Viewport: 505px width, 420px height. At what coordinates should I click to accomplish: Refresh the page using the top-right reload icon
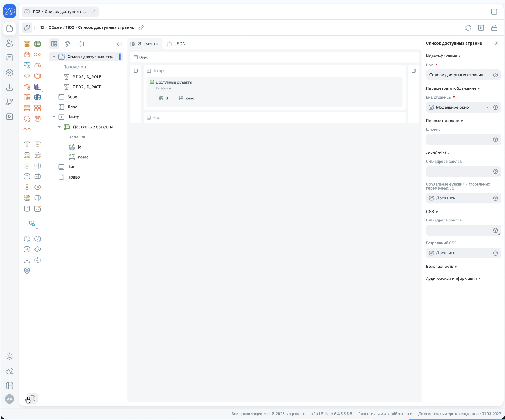pyautogui.click(x=468, y=28)
